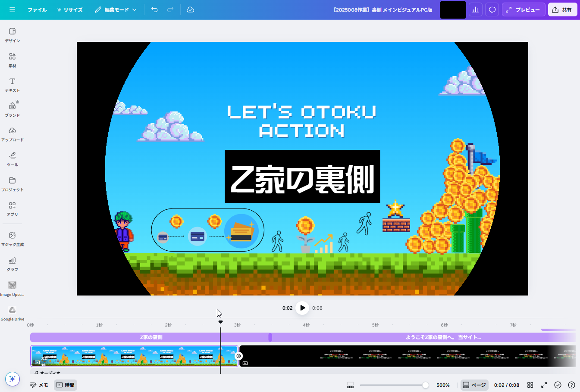Redo the last action

(170, 9)
